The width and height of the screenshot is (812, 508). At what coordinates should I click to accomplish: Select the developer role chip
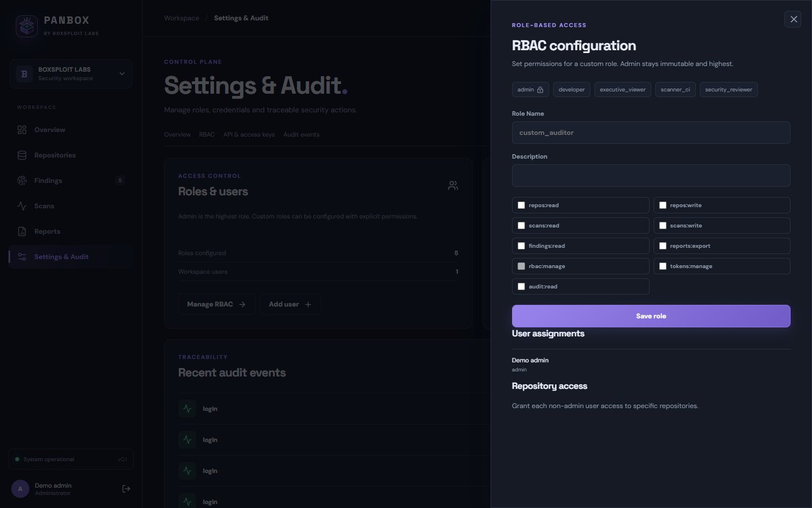pos(571,90)
